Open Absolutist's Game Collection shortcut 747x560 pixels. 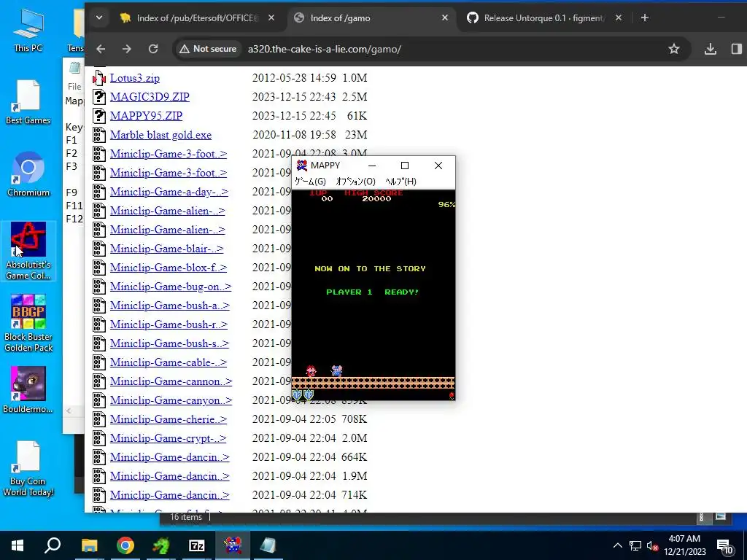click(28, 251)
